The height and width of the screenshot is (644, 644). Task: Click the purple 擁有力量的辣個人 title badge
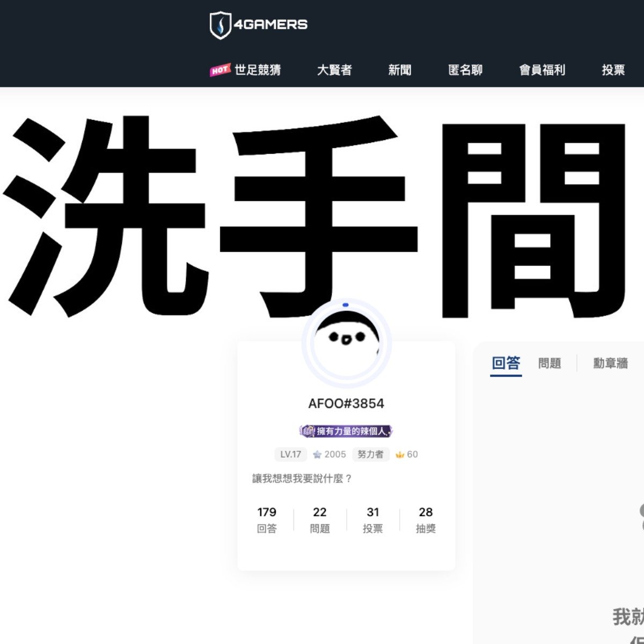[346, 431]
